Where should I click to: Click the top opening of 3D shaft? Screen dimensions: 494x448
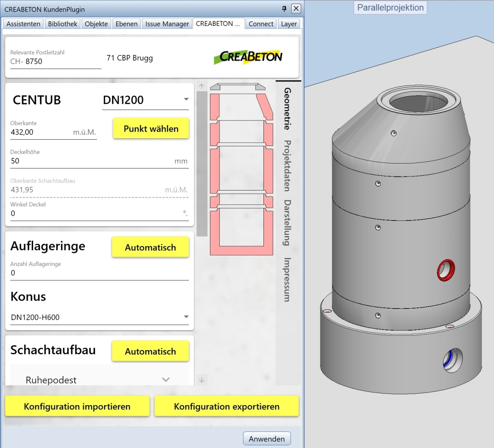419,102
